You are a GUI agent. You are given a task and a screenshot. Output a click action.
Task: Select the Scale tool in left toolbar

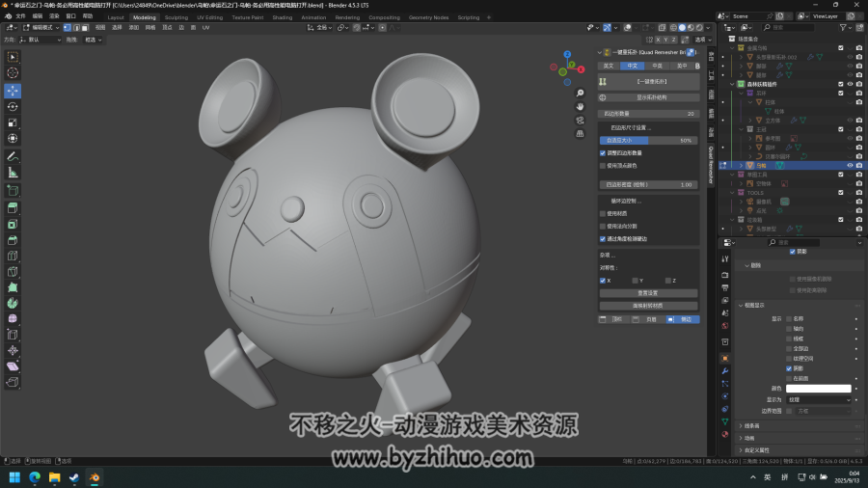click(13, 122)
